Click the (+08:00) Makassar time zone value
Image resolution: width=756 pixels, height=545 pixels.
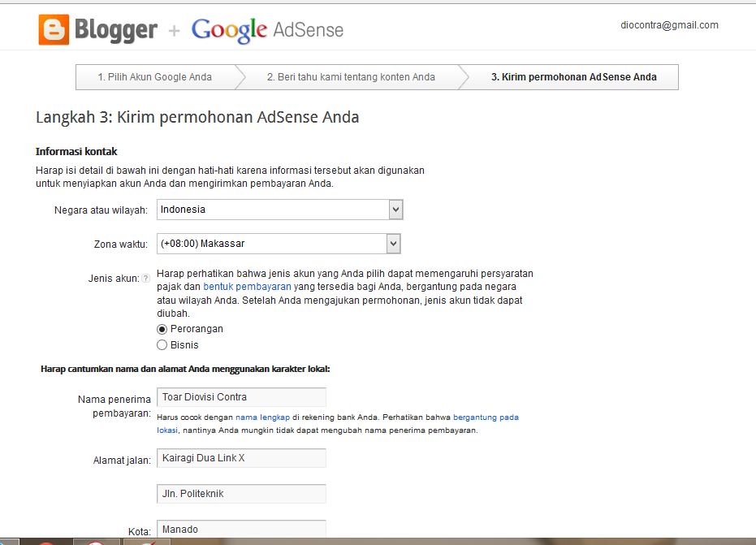[202, 244]
